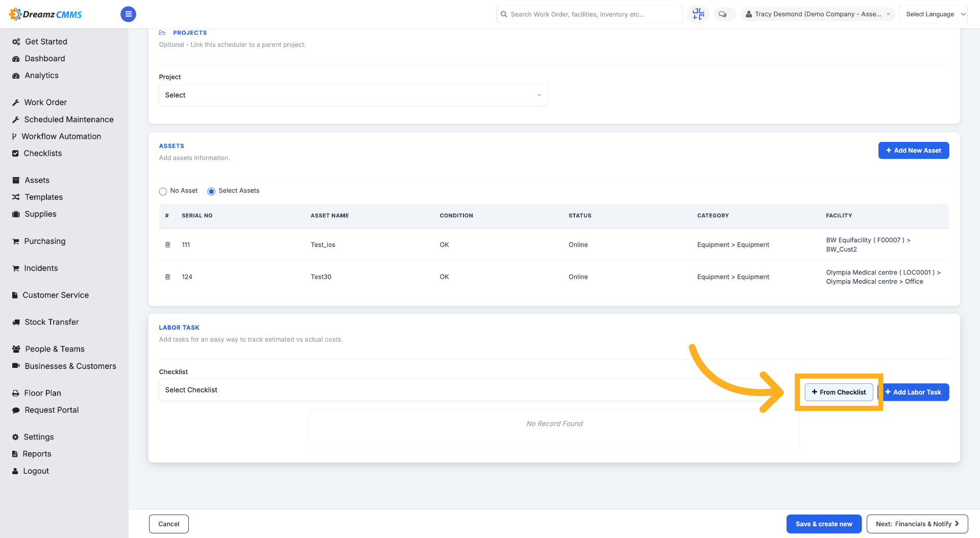This screenshot has width=980, height=538.
Task: Toggle the sidebar hamburger menu button
Action: (x=128, y=14)
